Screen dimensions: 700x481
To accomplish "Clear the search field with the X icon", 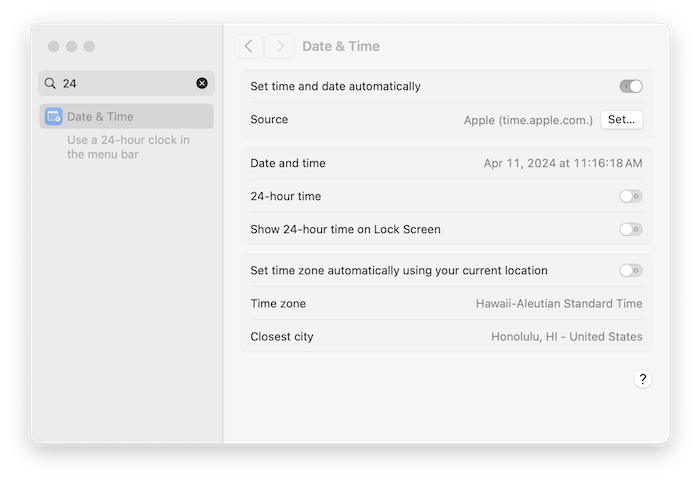I will point(202,83).
